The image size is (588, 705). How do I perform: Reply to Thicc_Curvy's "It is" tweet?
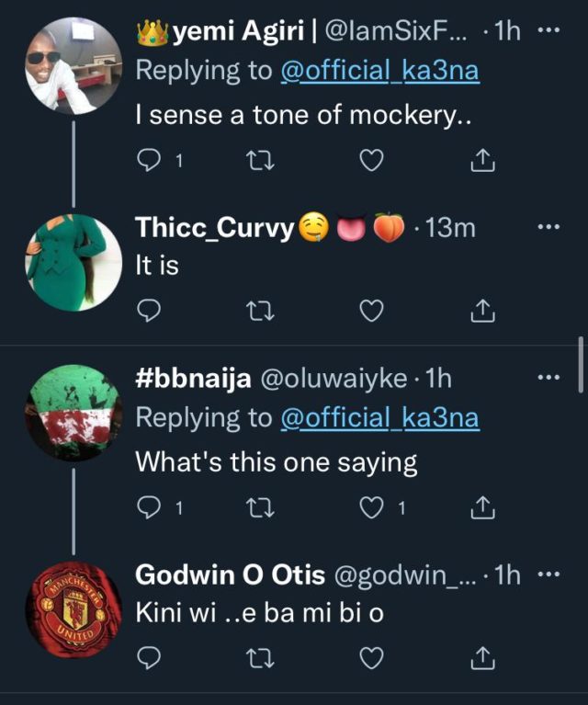click(x=150, y=313)
